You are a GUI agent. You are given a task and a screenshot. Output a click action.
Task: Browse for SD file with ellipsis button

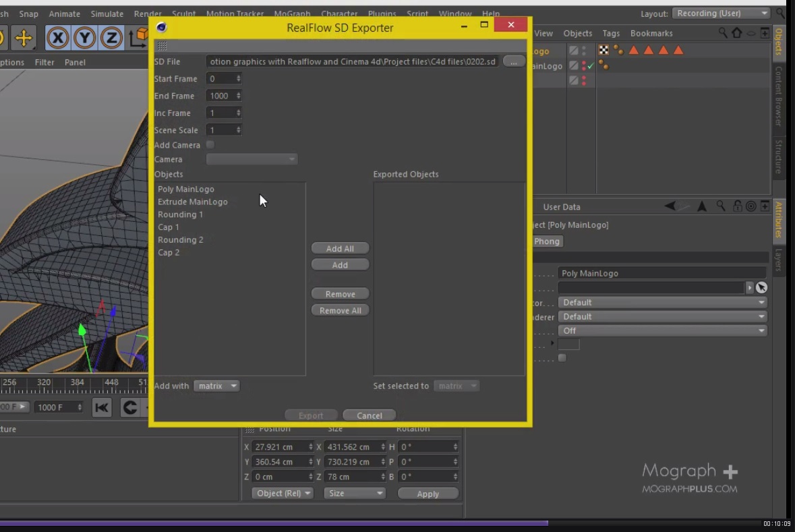tap(514, 61)
